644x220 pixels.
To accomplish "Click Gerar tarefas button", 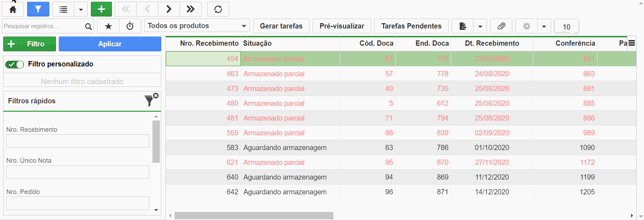I will 281,26.
